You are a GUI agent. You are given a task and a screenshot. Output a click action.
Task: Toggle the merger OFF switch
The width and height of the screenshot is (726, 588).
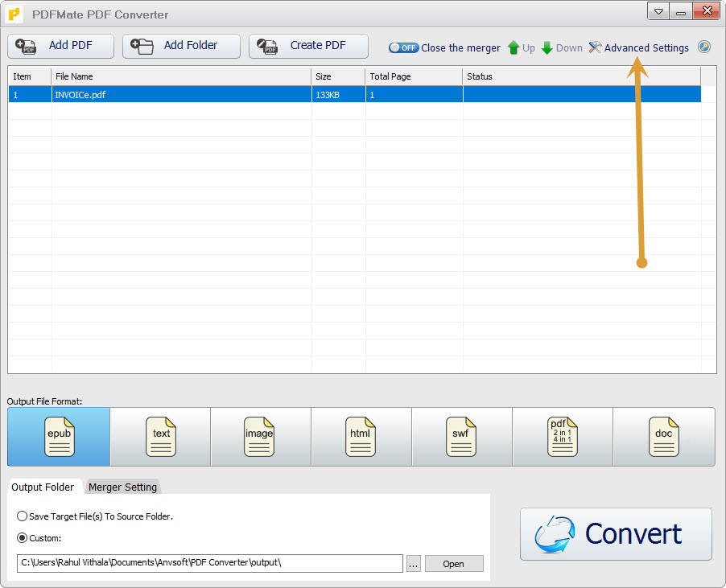(404, 47)
